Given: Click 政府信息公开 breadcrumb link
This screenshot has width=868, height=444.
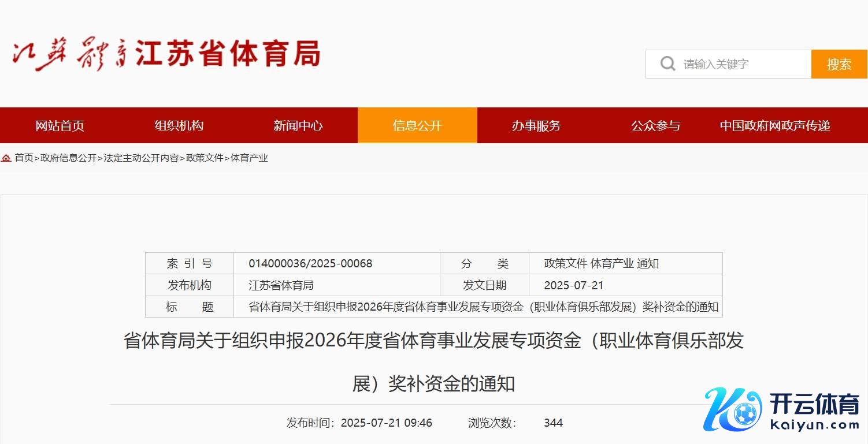Looking at the screenshot, I should [x=68, y=158].
